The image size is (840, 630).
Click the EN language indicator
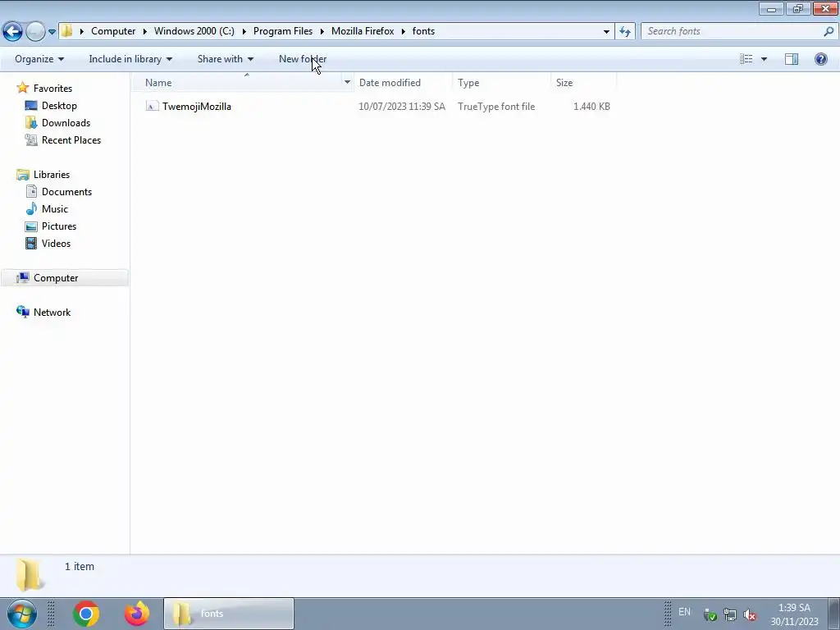[x=684, y=611]
